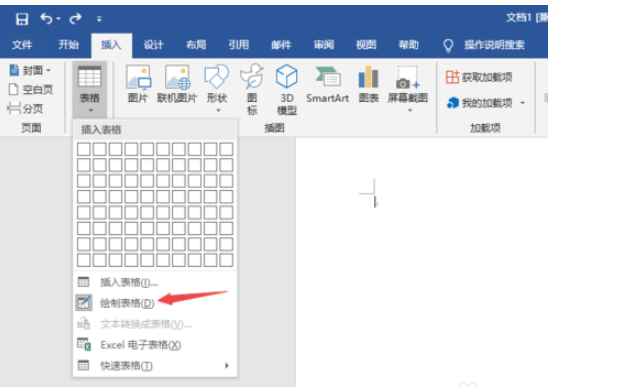Image resolution: width=623 pixels, height=387 pixels.
Task: Open 快速表格(T) Quick Tables submenu
Action: (x=155, y=366)
